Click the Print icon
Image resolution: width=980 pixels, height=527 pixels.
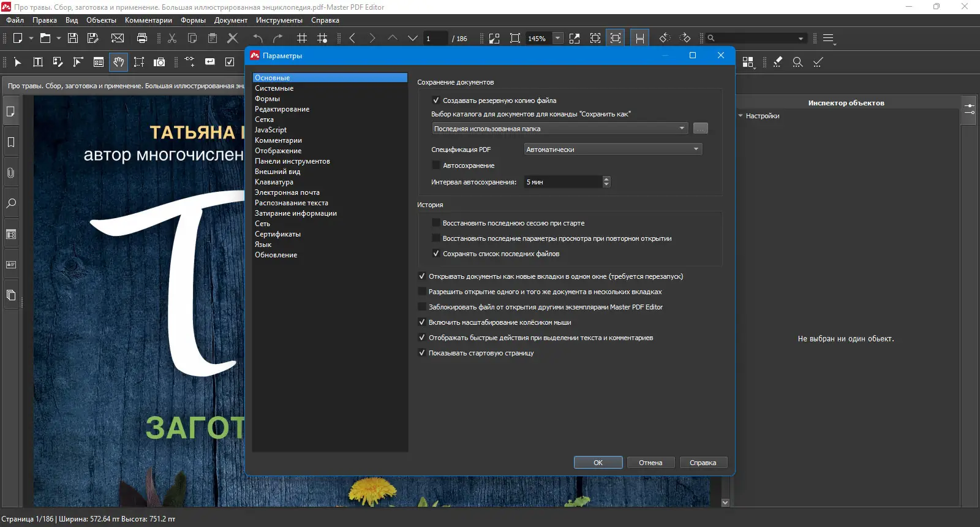point(142,38)
